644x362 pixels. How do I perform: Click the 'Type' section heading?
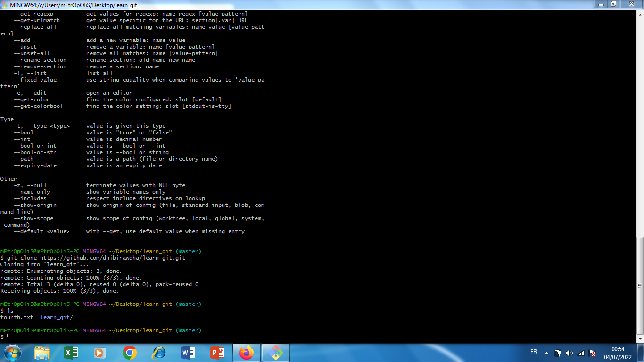pyautogui.click(x=7, y=119)
